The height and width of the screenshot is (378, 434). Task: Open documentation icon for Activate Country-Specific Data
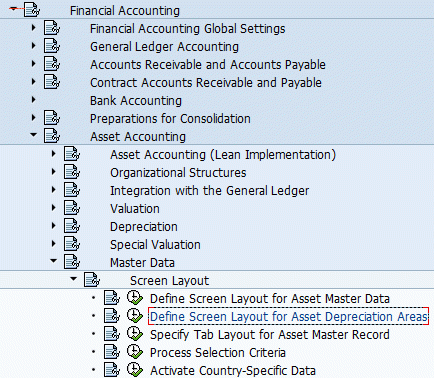[112, 370]
